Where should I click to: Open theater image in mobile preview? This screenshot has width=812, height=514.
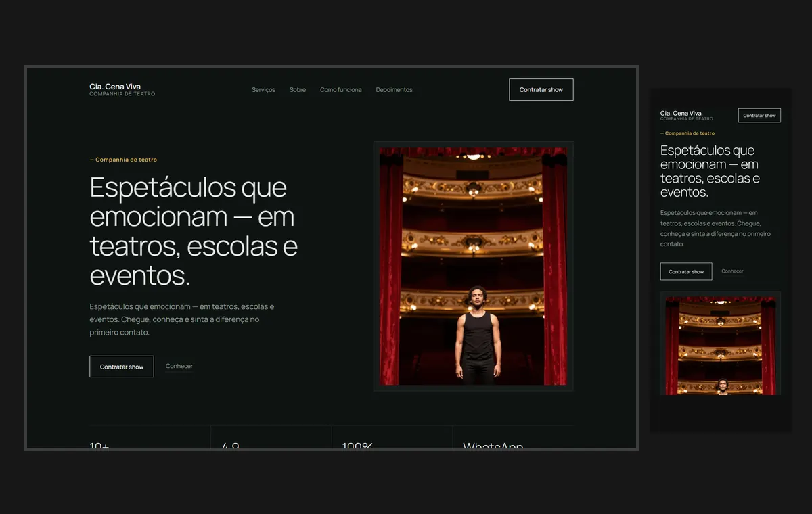click(721, 345)
